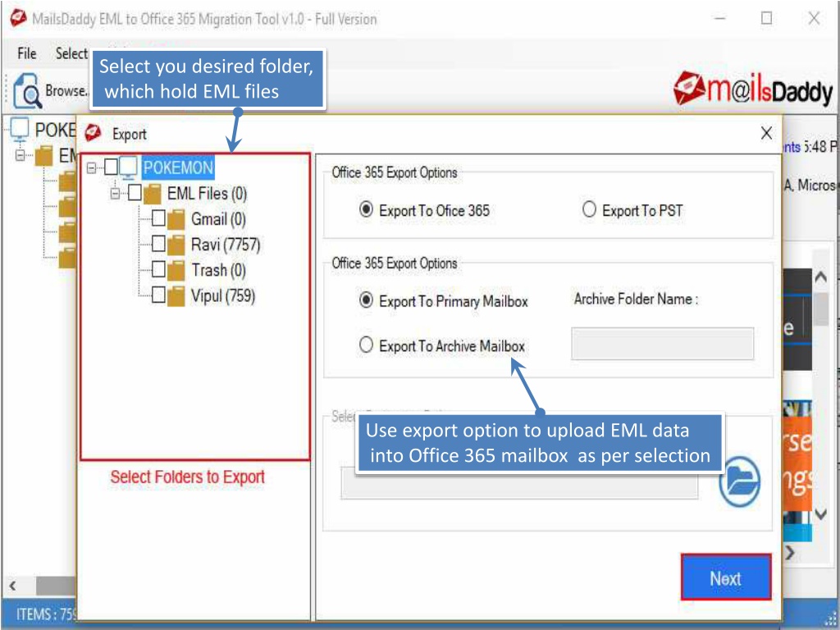Click the ITEMS count in status bar
This screenshot has height=630, width=840.
tap(46, 614)
